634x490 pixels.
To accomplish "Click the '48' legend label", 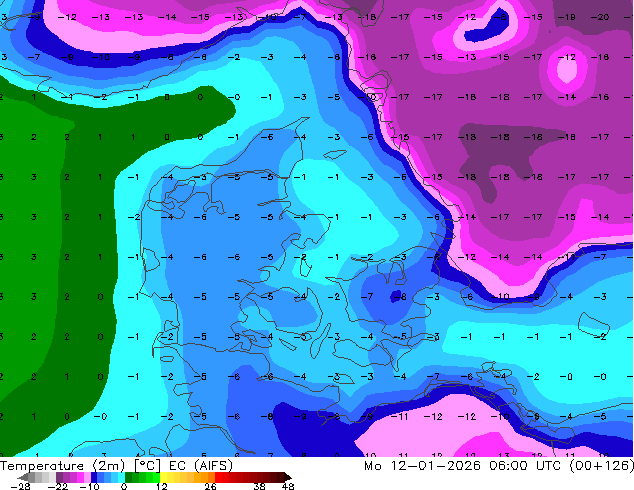I will pos(288,486).
